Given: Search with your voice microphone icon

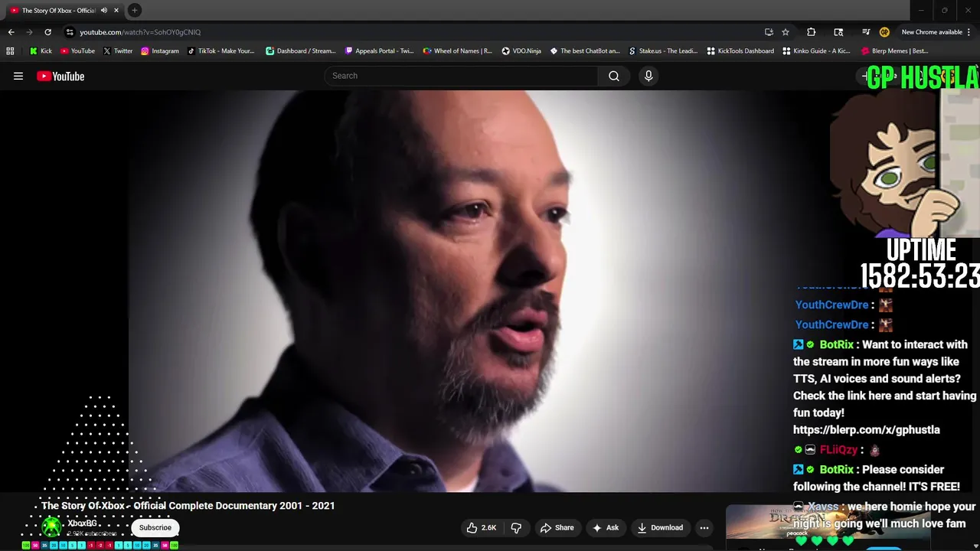Looking at the screenshot, I should coord(648,76).
